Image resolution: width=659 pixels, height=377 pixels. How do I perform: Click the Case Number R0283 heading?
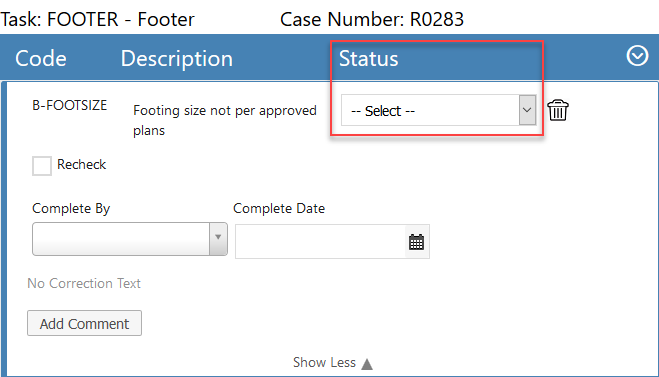(372, 19)
